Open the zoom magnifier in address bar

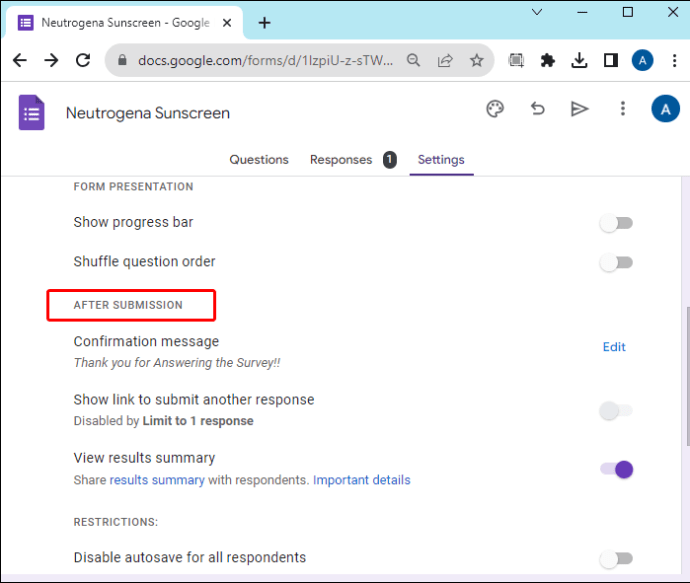tap(413, 60)
